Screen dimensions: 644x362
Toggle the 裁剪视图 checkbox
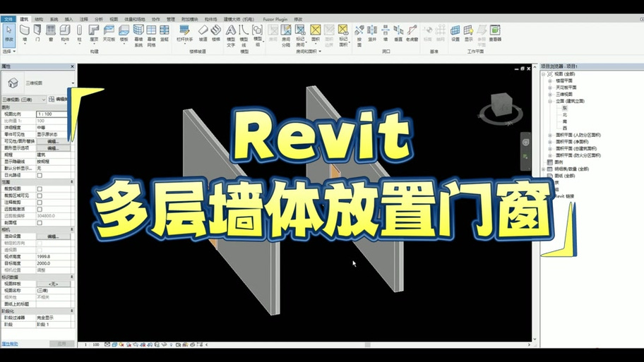coord(40,189)
